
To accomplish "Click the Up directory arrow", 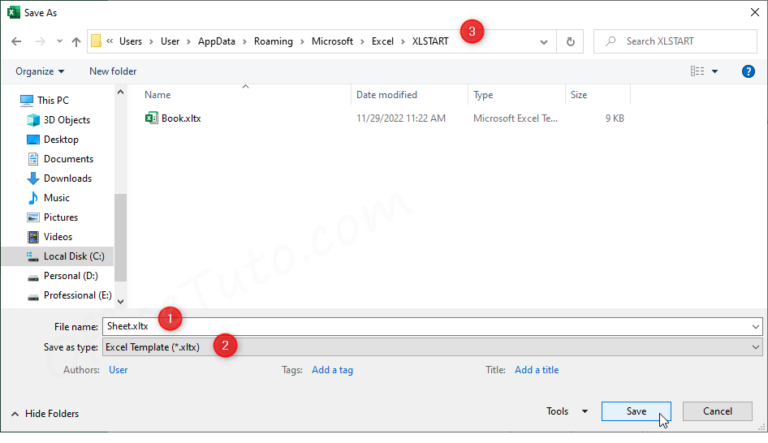I will (75, 41).
